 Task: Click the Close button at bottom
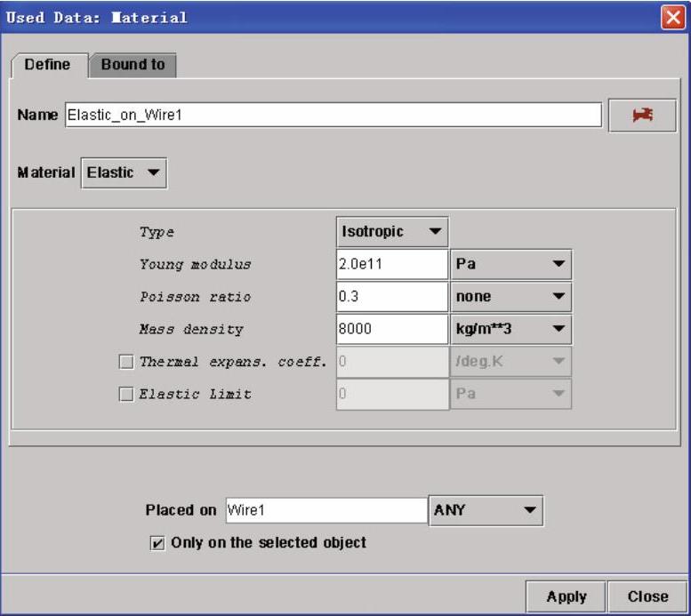[647, 596]
